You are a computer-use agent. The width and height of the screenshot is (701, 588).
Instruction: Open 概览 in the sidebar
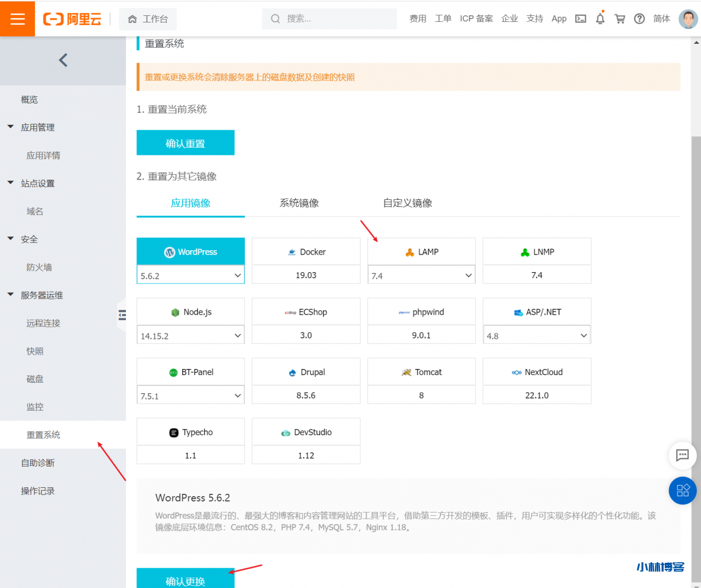(30, 100)
